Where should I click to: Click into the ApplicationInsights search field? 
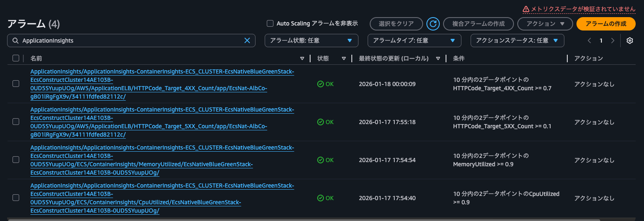(x=131, y=41)
